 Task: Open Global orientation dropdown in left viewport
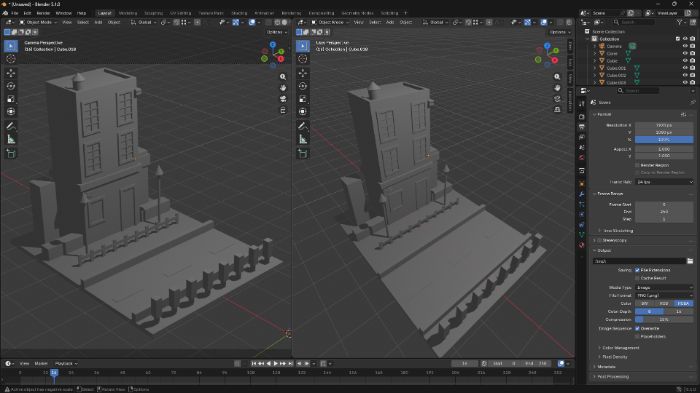tap(143, 22)
